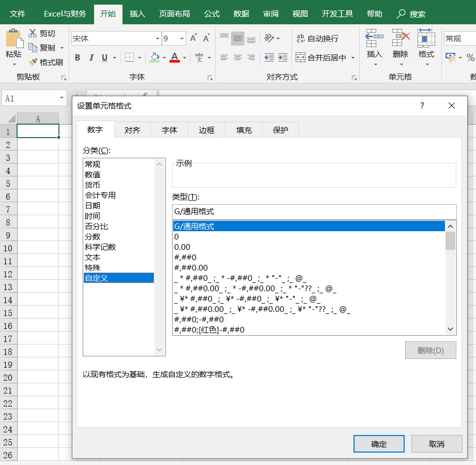Image resolution: width=476 pixels, height=465 pixels.
Task: Confirm with the 确定 button
Action: 379,444
